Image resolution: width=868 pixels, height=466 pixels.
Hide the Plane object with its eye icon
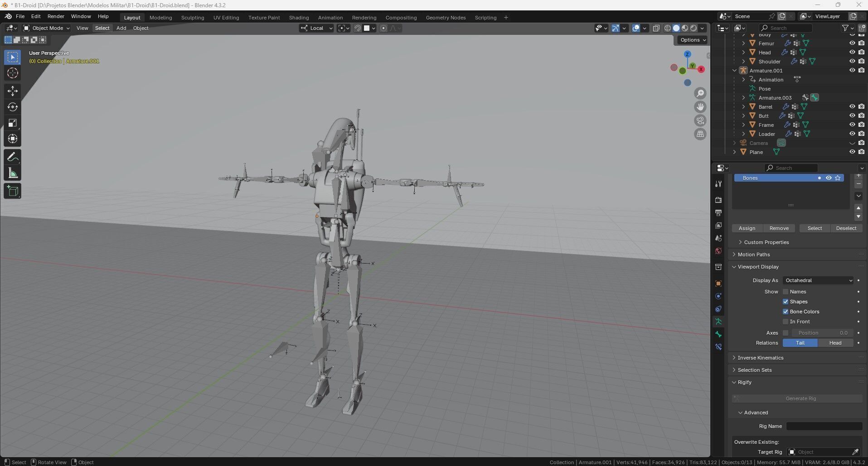852,152
